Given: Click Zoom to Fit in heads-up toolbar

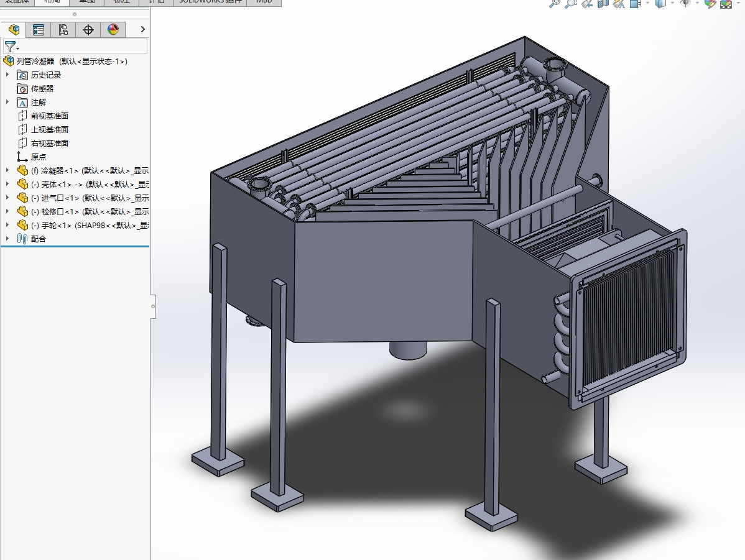Looking at the screenshot, I should click(555, 4).
